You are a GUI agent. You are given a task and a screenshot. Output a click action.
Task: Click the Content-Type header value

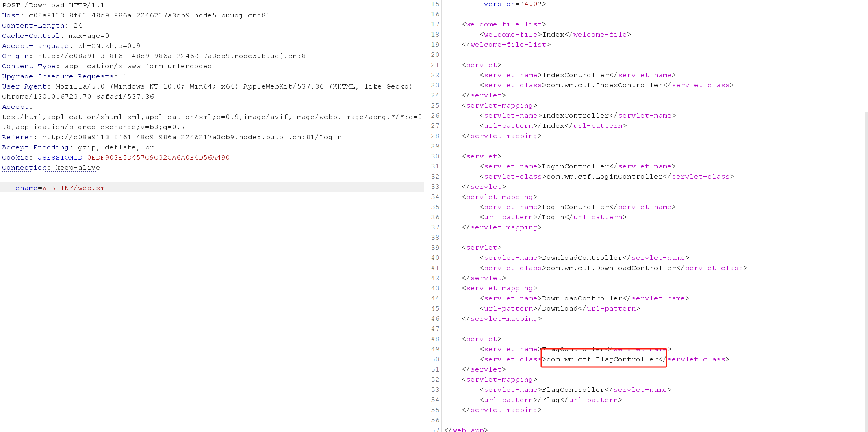click(138, 66)
